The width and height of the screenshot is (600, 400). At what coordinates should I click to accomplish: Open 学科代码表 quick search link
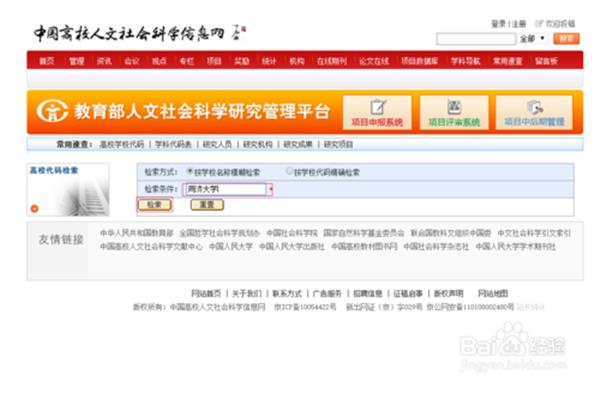[173, 144]
